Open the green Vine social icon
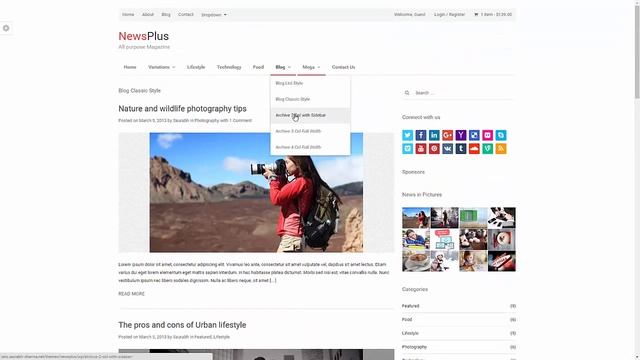The height and width of the screenshot is (360, 640). [x=487, y=149]
